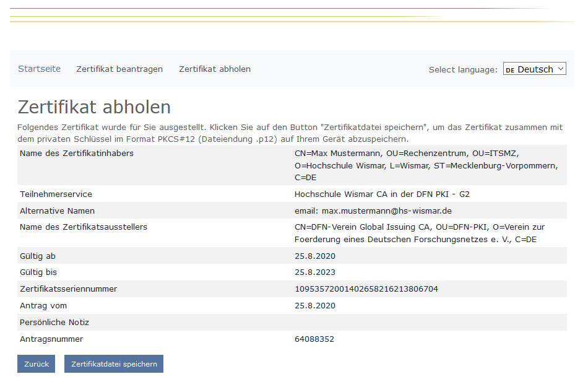Image resolution: width=588 pixels, height=387 pixels.
Task: Select the Zertifikatsseriennummer label
Action: click(x=68, y=289)
